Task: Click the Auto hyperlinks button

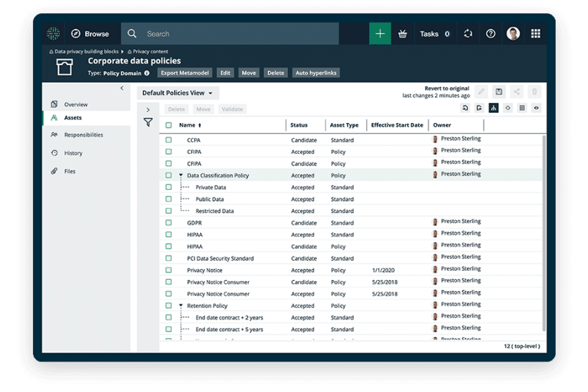Action: click(316, 73)
